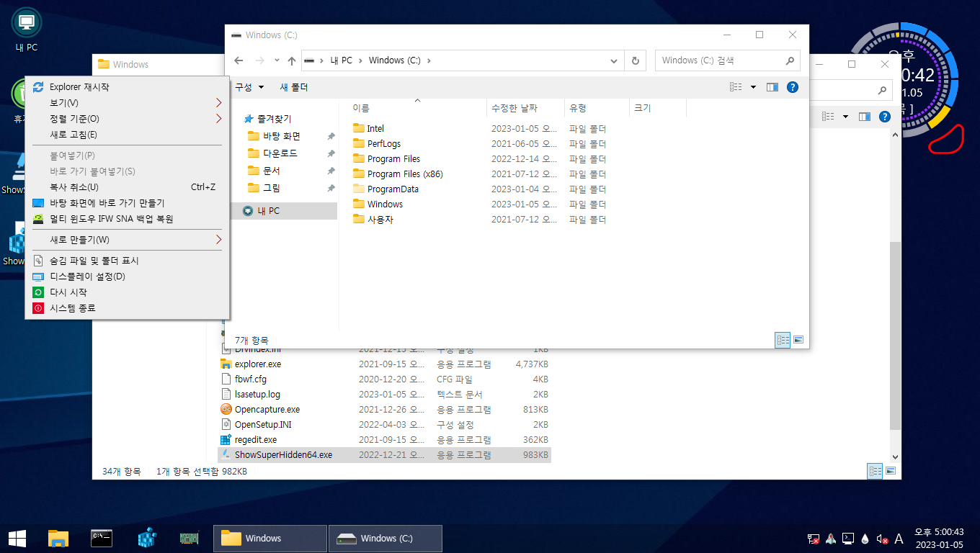Screen dimensions: 980x553
Task: Click 멀티 윈도우 IFW SNA 백업 복원
Action: pos(127,219)
